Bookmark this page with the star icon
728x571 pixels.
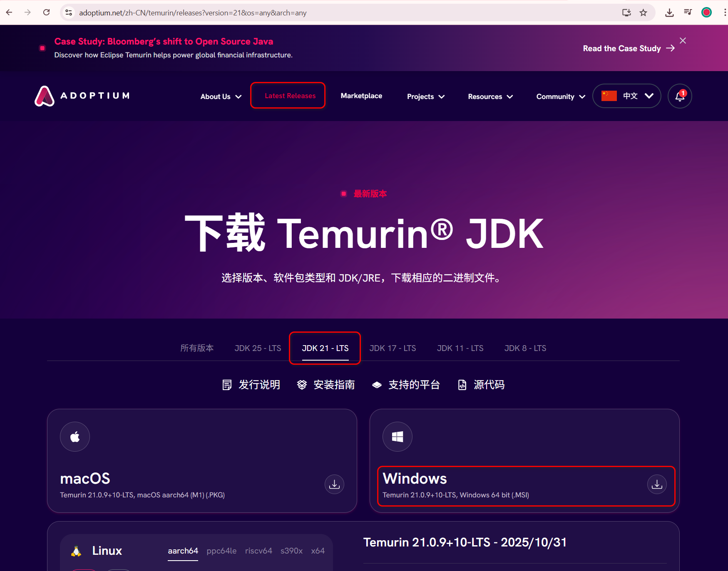pyautogui.click(x=644, y=12)
